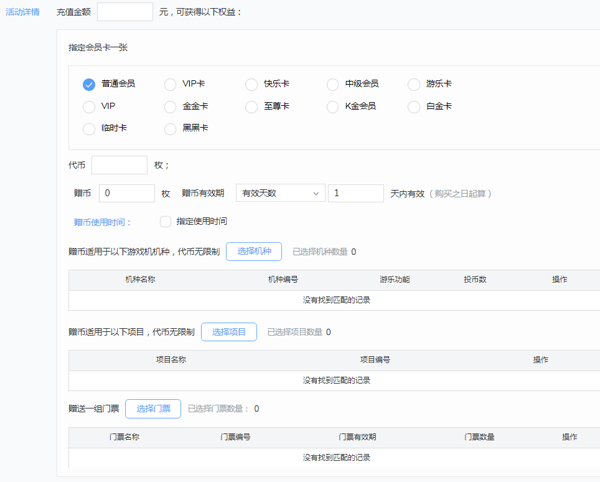Click the 游乐功能 column header
Image resolution: width=600 pixels, height=482 pixels.
click(395, 280)
